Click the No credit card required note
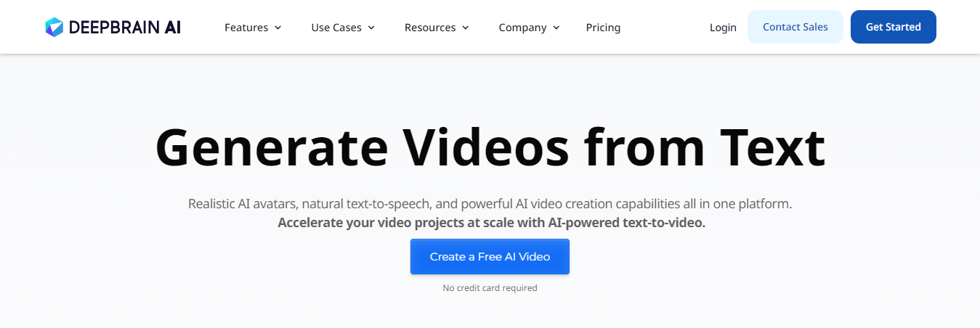Viewport: 980px width, 328px height. [490, 288]
